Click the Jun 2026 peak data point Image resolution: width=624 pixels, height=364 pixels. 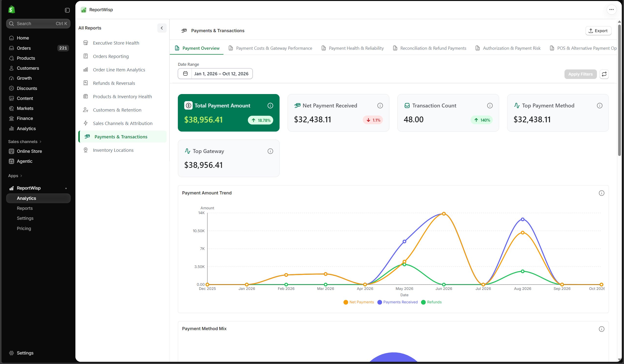[444, 213]
